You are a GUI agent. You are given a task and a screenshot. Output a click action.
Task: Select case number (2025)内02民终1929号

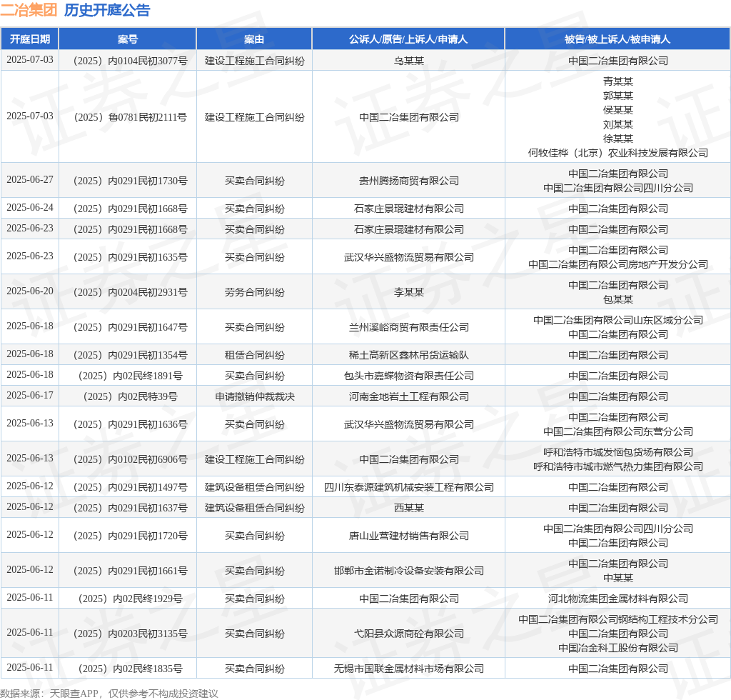pos(131,599)
